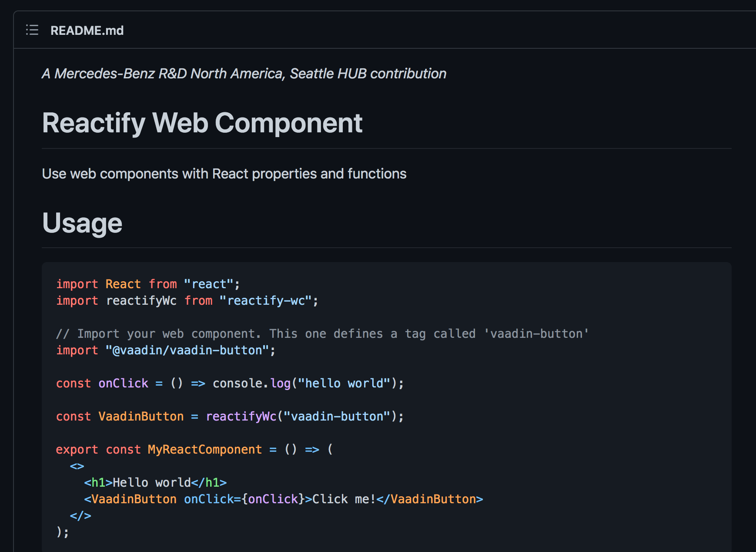Click the opening fragment tag '<>' in code
Screen dimensions: 756x552
tap(77, 466)
